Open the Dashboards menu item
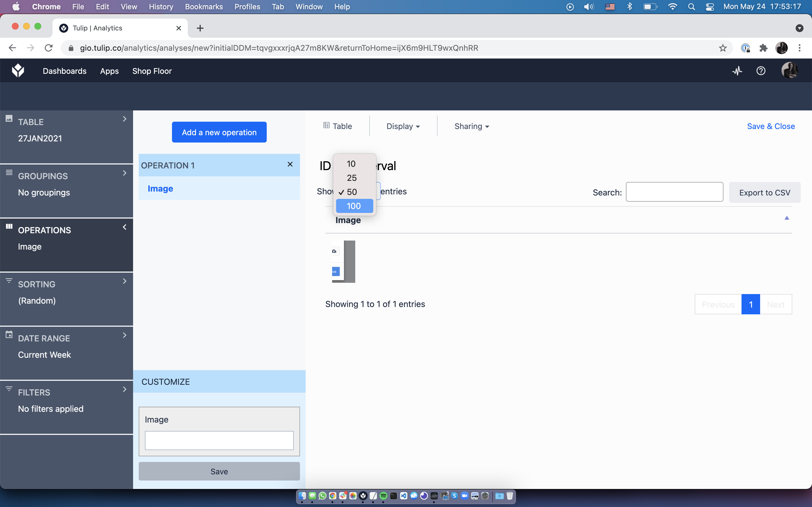Image resolution: width=812 pixels, height=507 pixels. coord(64,71)
